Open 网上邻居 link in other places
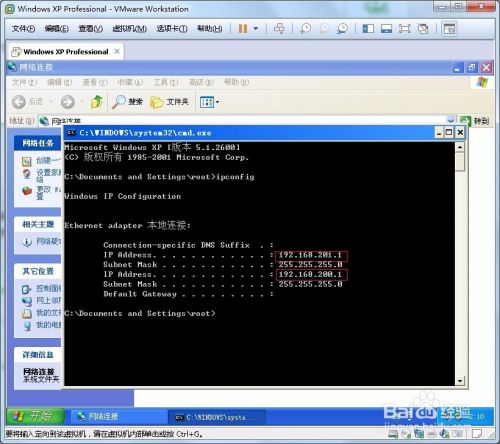 coord(41,301)
